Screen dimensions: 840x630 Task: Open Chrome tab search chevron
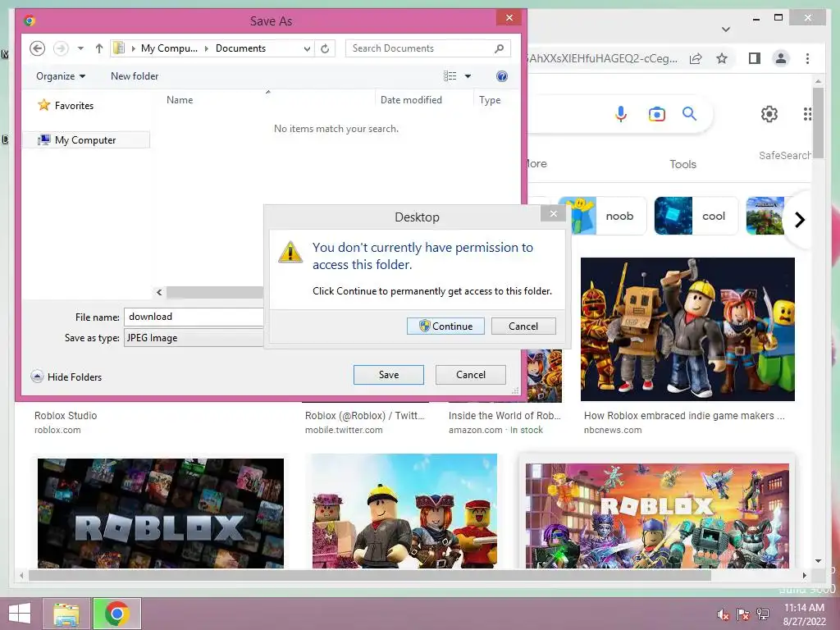(726, 30)
